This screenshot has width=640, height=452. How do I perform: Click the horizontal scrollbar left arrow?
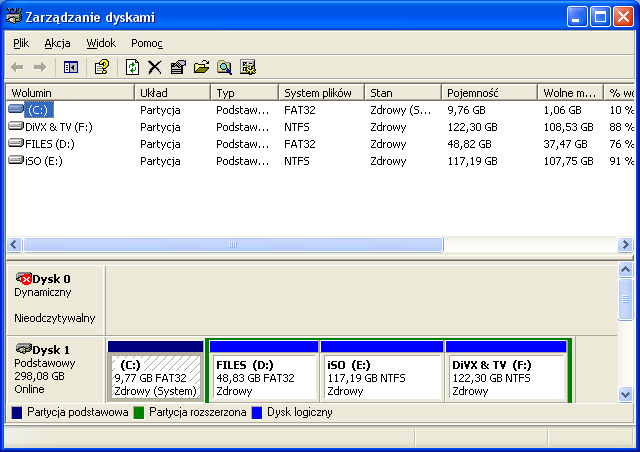pos(14,245)
